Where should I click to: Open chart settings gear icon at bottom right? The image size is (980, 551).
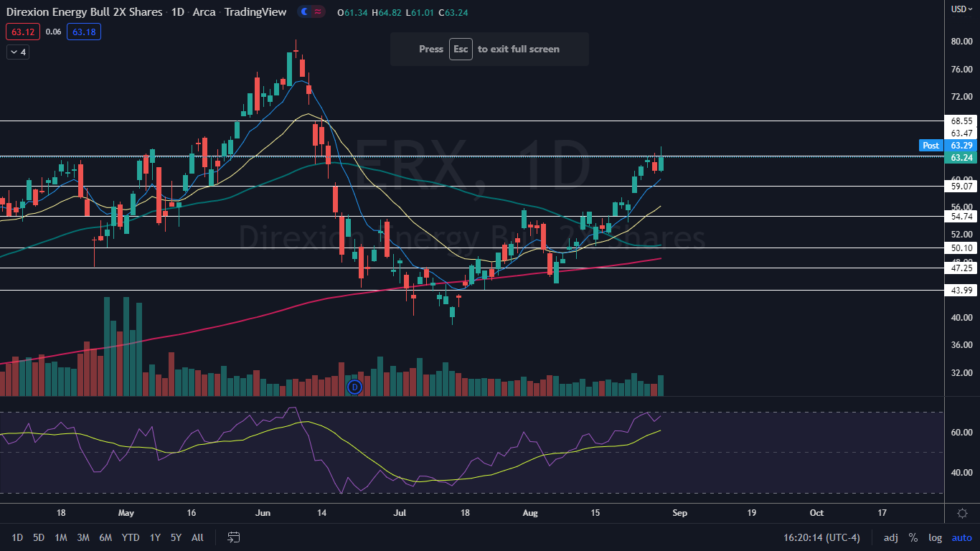tap(962, 513)
